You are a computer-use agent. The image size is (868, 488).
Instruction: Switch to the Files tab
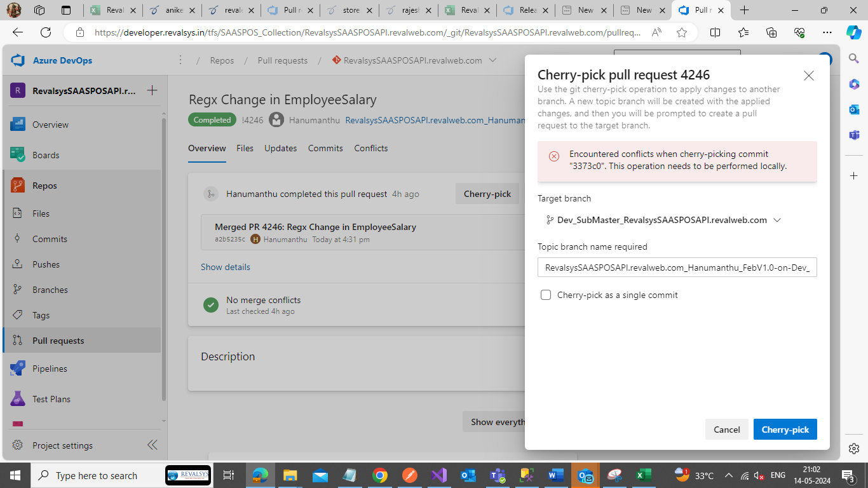pyautogui.click(x=245, y=148)
